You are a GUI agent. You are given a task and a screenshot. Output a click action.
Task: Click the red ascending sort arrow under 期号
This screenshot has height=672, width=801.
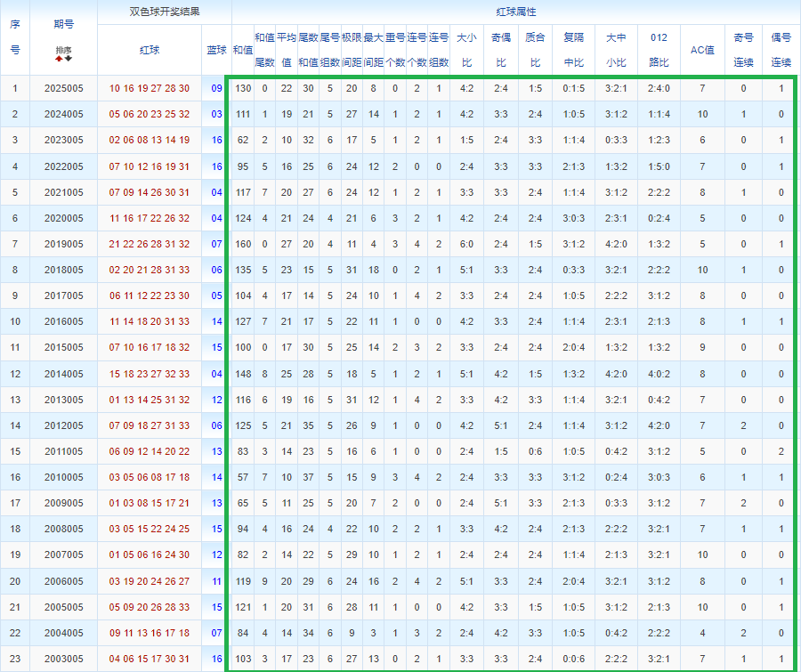(x=59, y=59)
